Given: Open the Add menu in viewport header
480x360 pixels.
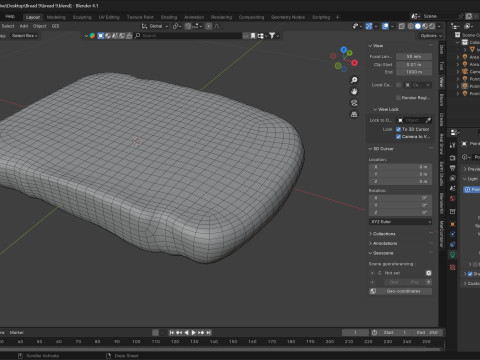Looking at the screenshot, I should [24, 26].
